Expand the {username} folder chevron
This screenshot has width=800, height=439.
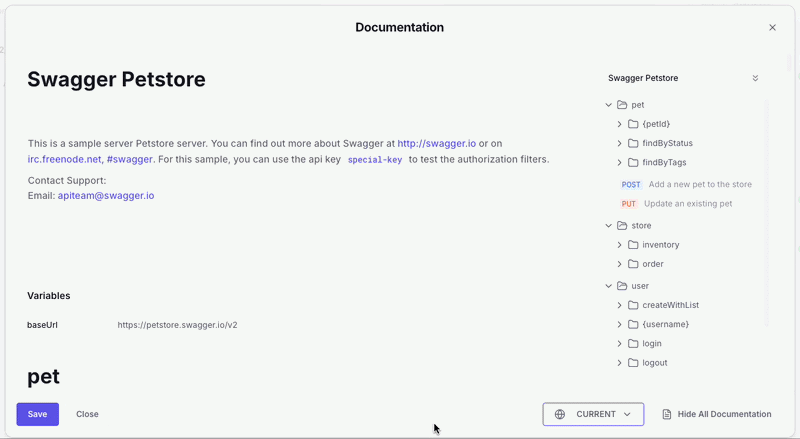(619, 324)
